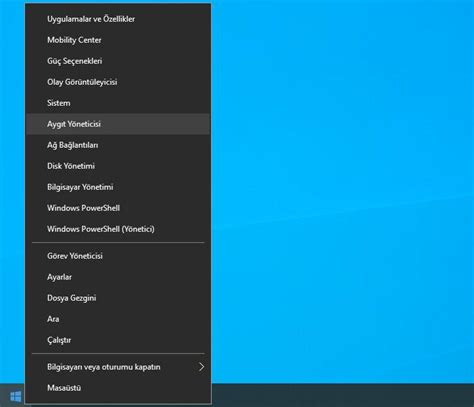Start Windows PowerShell (non-admin)
Image resolution: width=474 pixels, height=407 pixels.
tap(118, 208)
